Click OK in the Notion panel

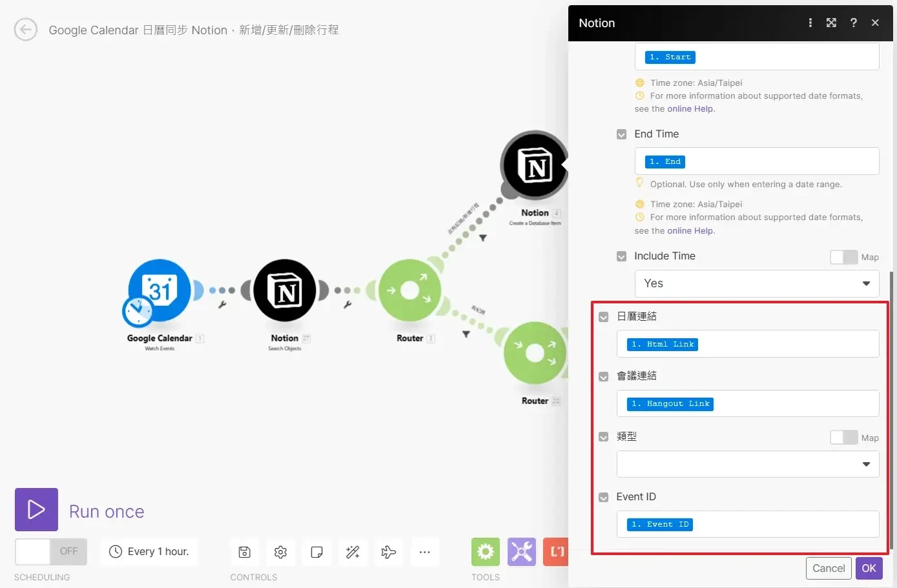(869, 568)
